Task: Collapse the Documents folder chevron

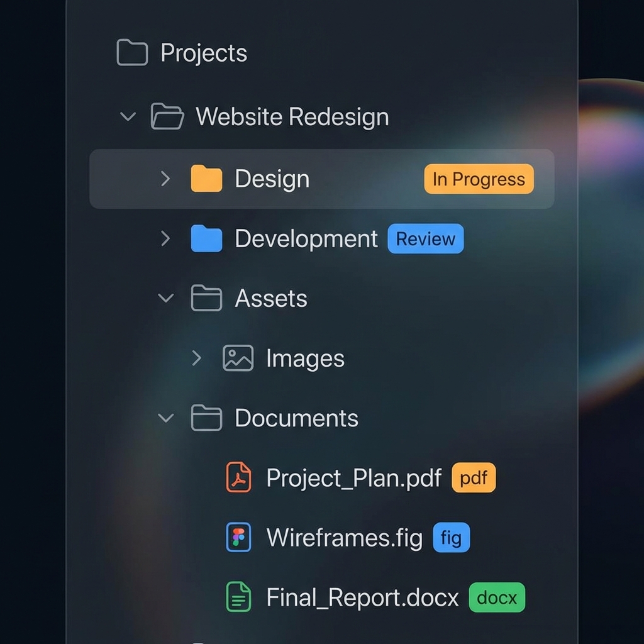Action: [165, 418]
